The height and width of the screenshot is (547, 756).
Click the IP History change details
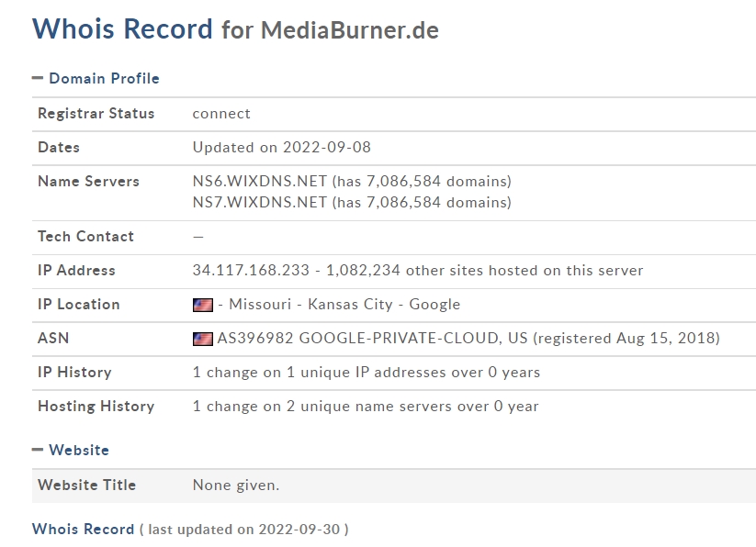click(x=366, y=373)
